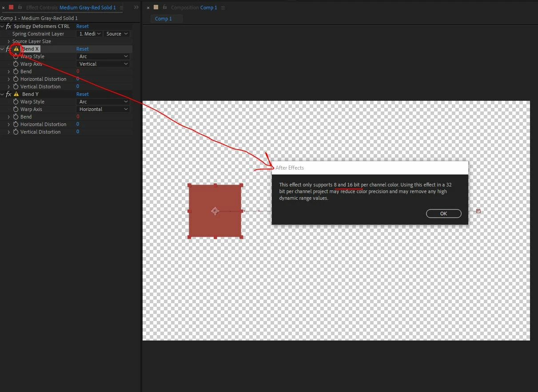Screen dimensions: 538x392
Task: Click the Composition panel lock icon
Action: point(165,7)
